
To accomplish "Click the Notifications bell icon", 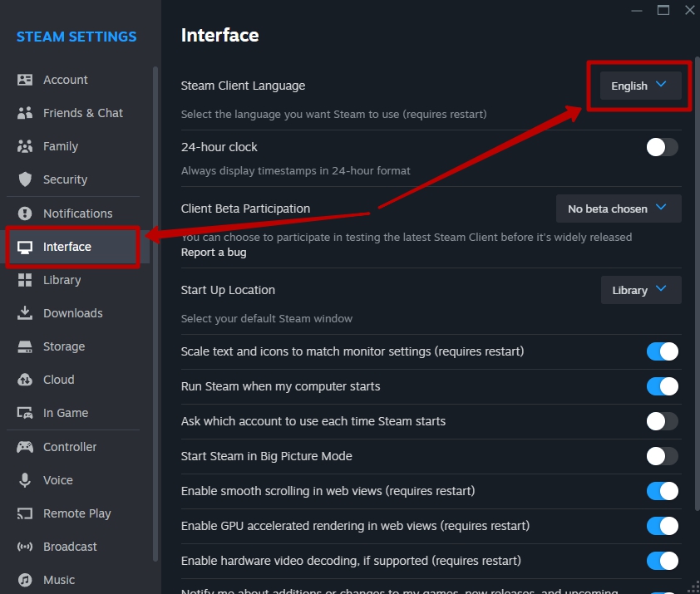I will click(25, 214).
